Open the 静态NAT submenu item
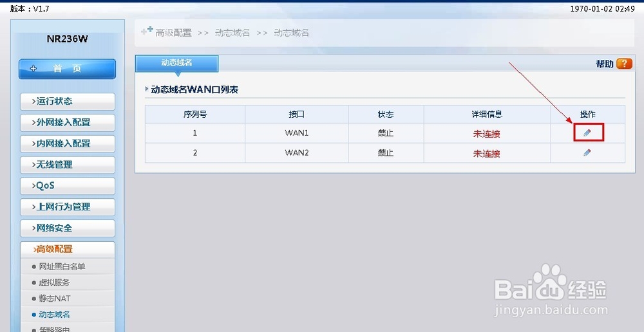Viewport: 644px width, 332px height. click(x=54, y=299)
